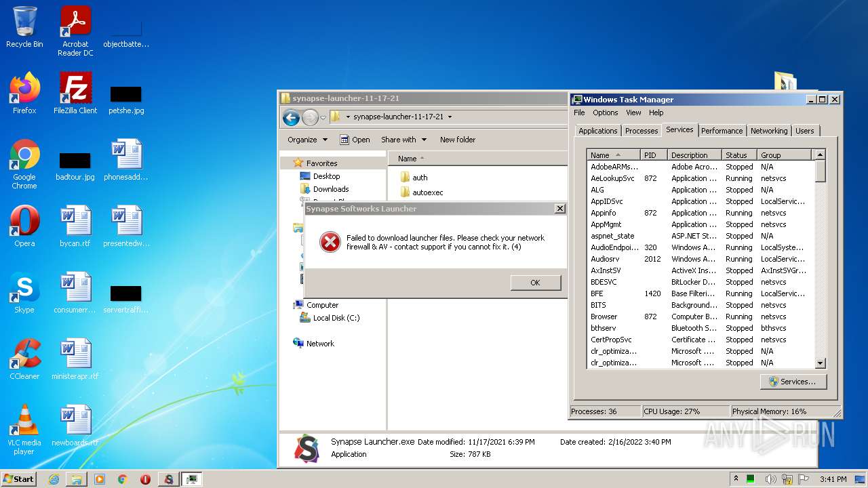Open FileZilla Client desktop shortcut
The height and width of the screenshot is (488, 868).
click(x=75, y=94)
